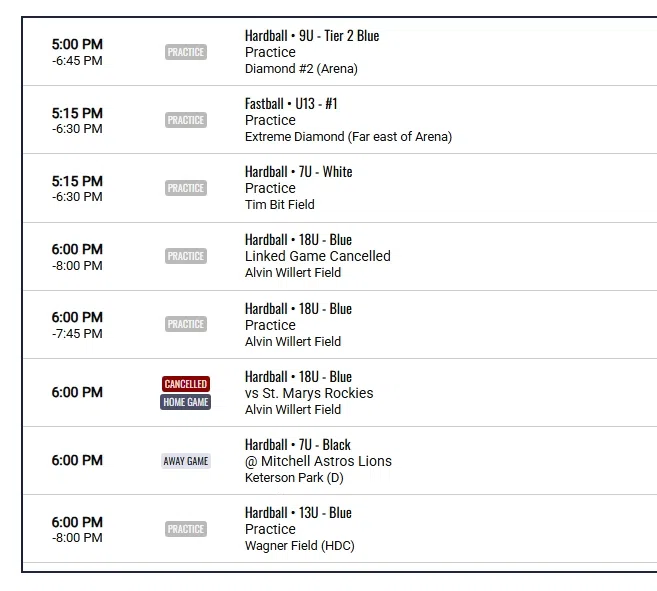
Task: Open the vs St. Marys Rockies game
Action: coord(309,393)
